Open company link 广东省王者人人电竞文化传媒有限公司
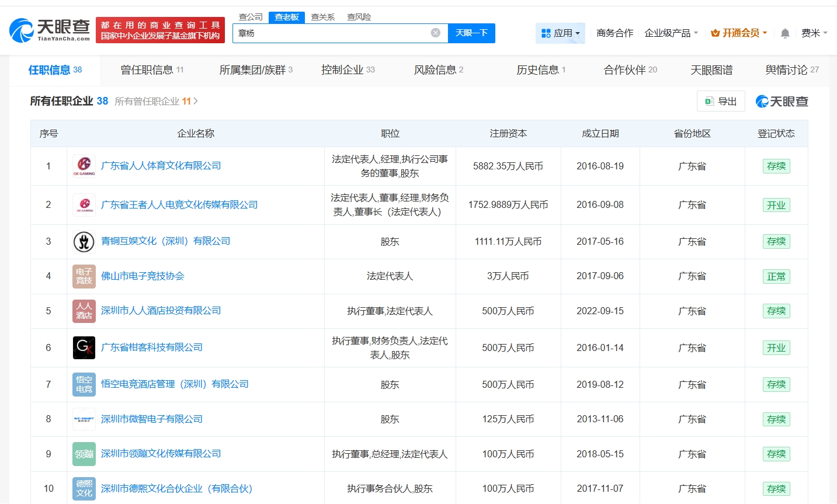 [179, 205]
